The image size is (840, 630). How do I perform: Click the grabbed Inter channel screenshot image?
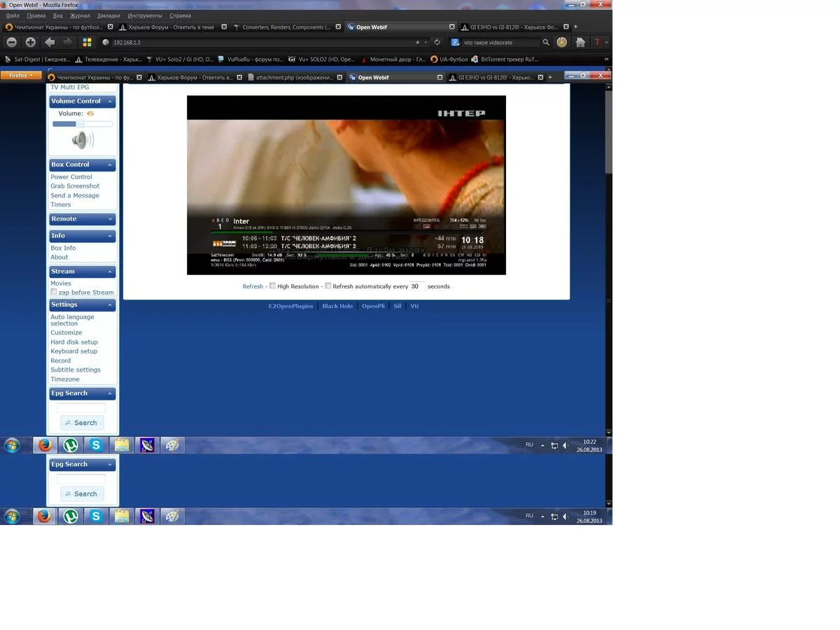point(346,185)
